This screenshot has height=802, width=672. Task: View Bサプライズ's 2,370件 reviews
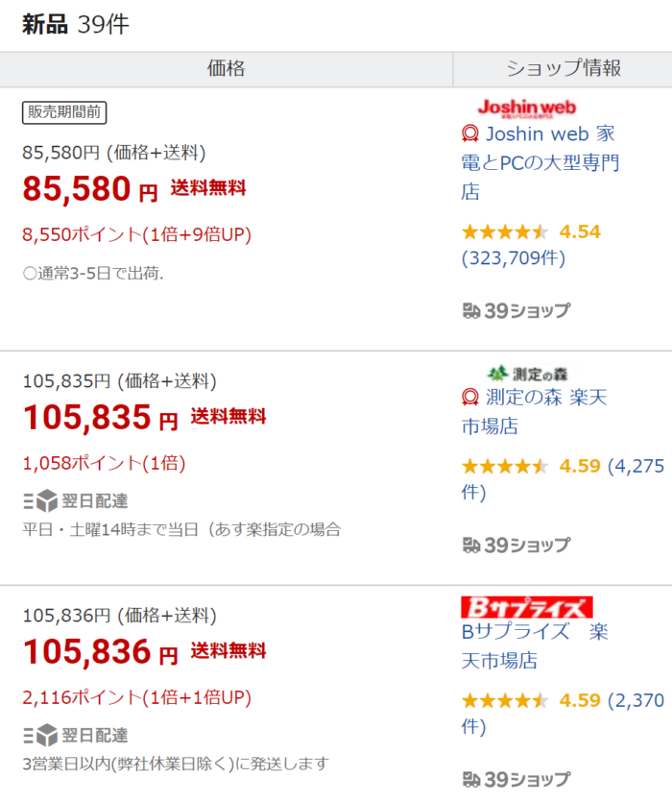coord(563,713)
